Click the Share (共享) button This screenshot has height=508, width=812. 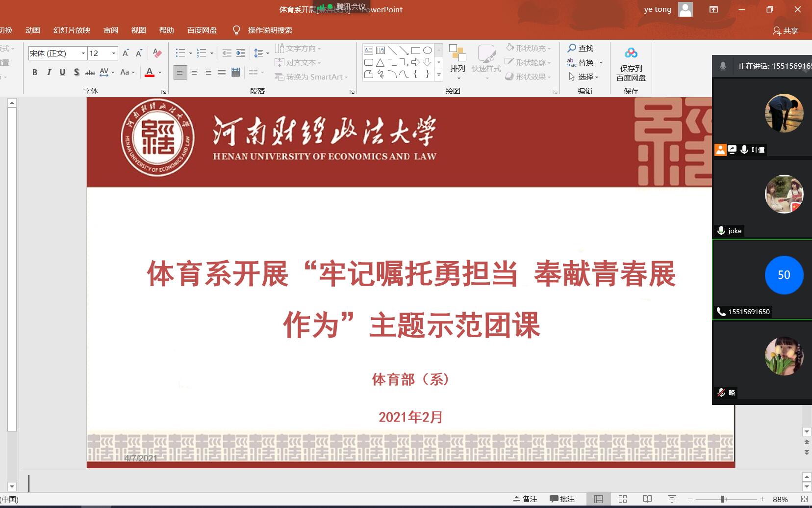pos(786,31)
